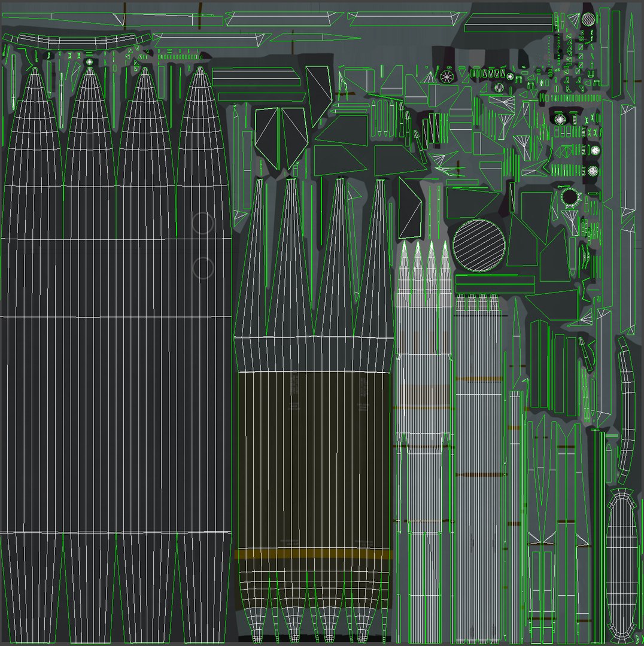Click the lower circle outline on the hull shell
This screenshot has width=644, height=646.
point(203,268)
